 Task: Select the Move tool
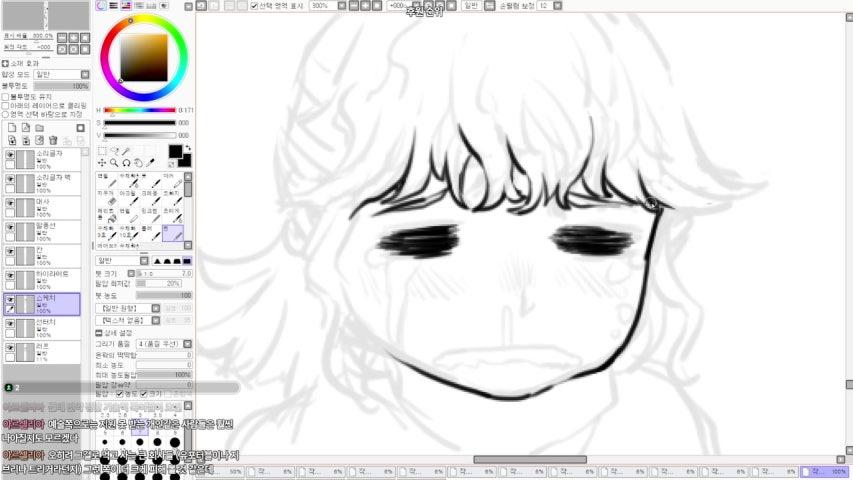103,163
